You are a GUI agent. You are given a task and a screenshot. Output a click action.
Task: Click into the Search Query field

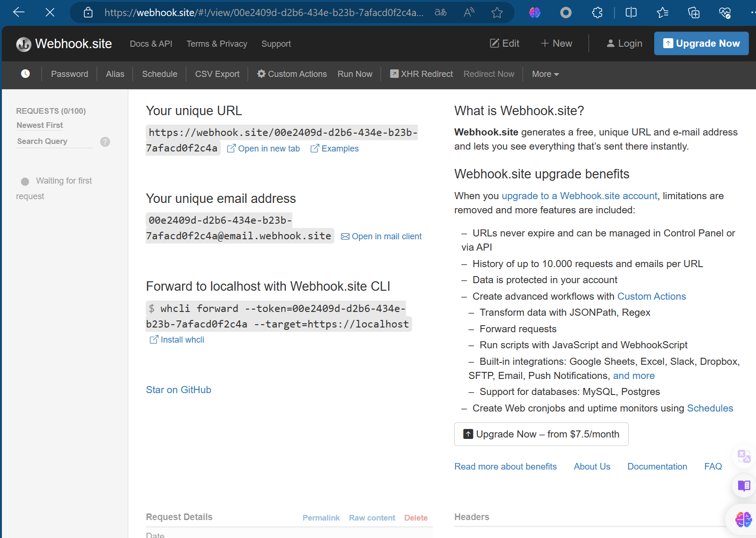click(x=54, y=142)
